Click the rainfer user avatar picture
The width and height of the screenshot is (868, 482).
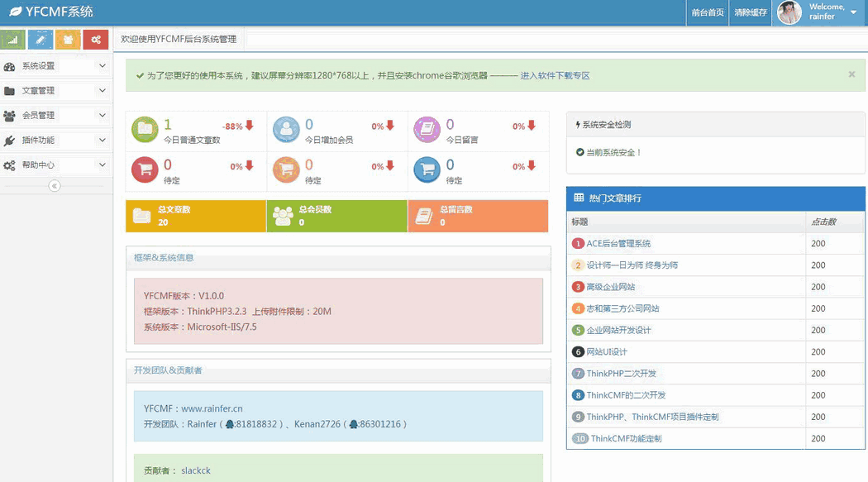click(789, 12)
